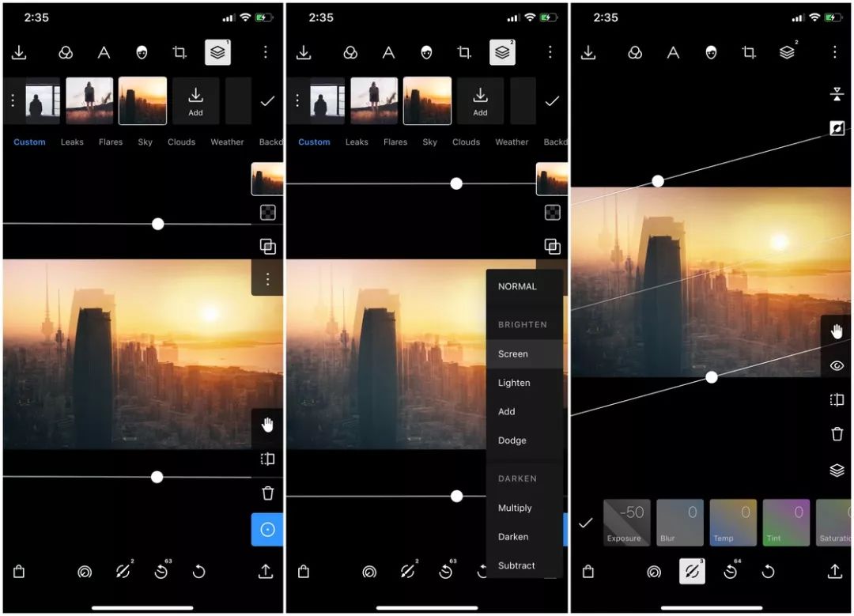
Task: Toggle hand move tool on right screen
Action: pos(837,331)
